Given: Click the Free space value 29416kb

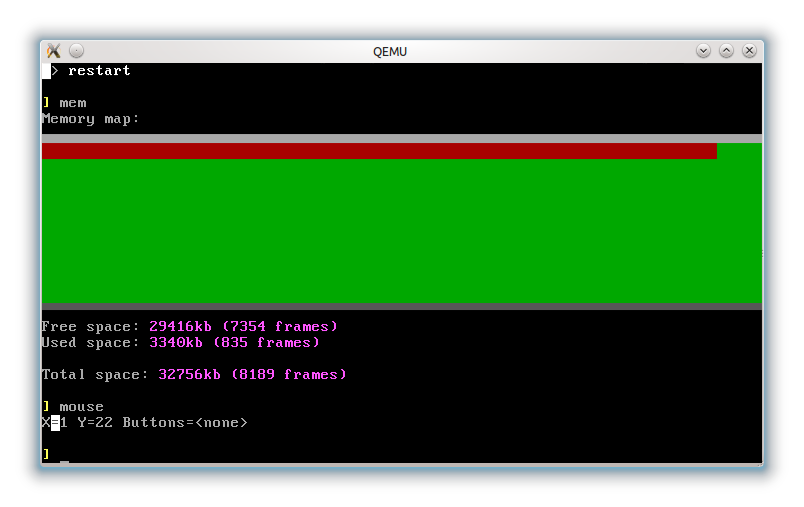Looking at the screenshot, I should [x=180, y=327].
